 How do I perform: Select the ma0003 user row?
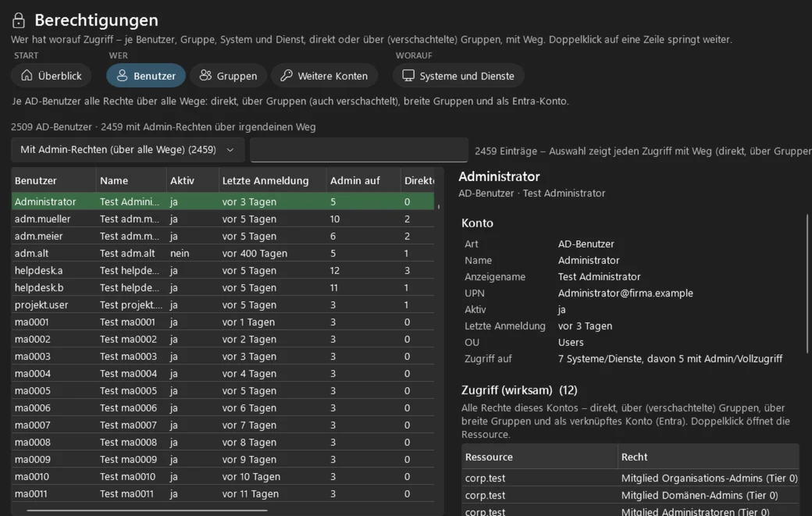point(223,356)
